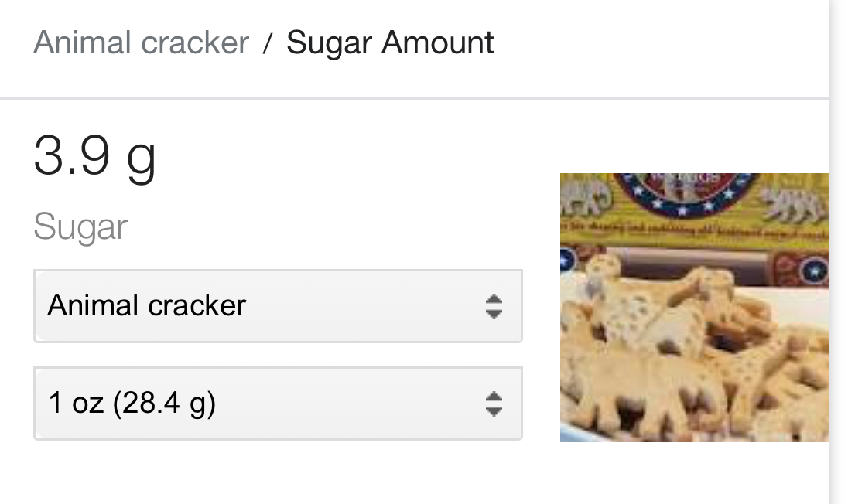848x504 pixels.
Task: Open the Animal cracker breadcrumb link
Action: click(141, 43)
